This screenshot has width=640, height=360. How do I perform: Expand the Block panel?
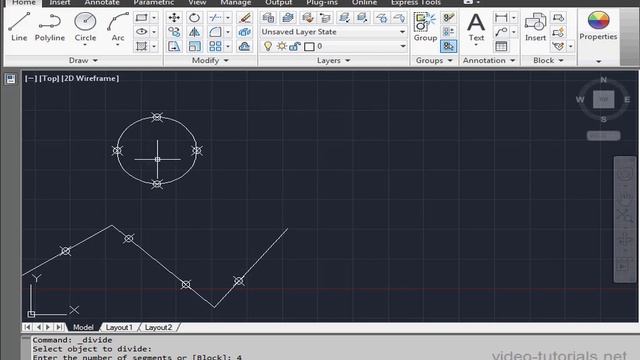pos(548,60)
